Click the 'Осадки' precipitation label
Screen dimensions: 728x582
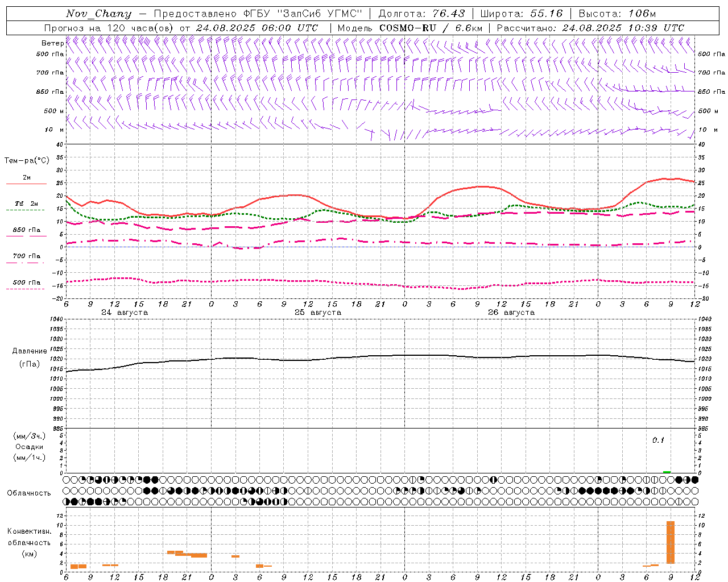coord(30,447)
